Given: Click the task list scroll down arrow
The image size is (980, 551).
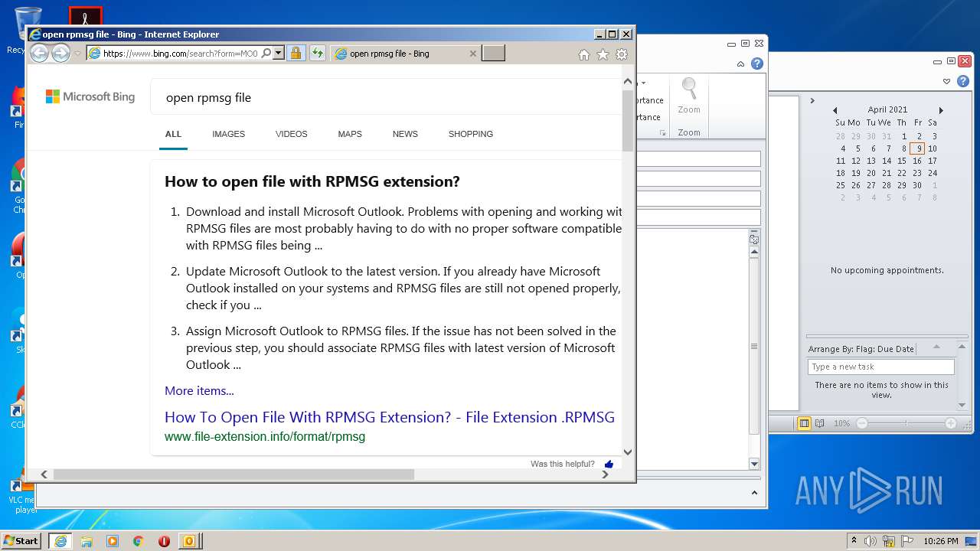Looking at the screenshot, I should point(963,405).
